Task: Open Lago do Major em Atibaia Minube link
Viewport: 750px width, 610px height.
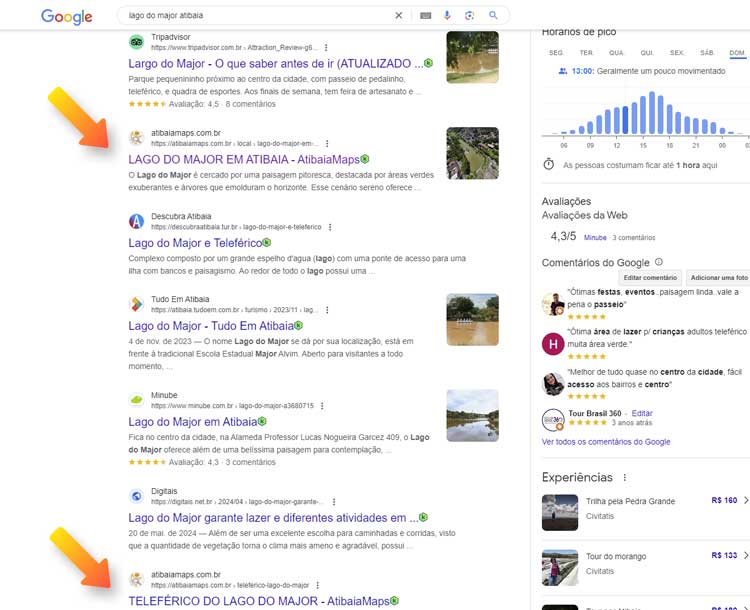Action: click(x=193, y=421)
